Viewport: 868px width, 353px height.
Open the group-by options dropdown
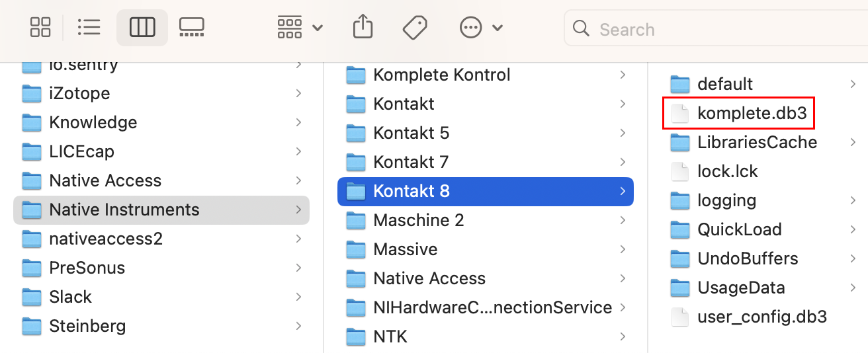299,27
